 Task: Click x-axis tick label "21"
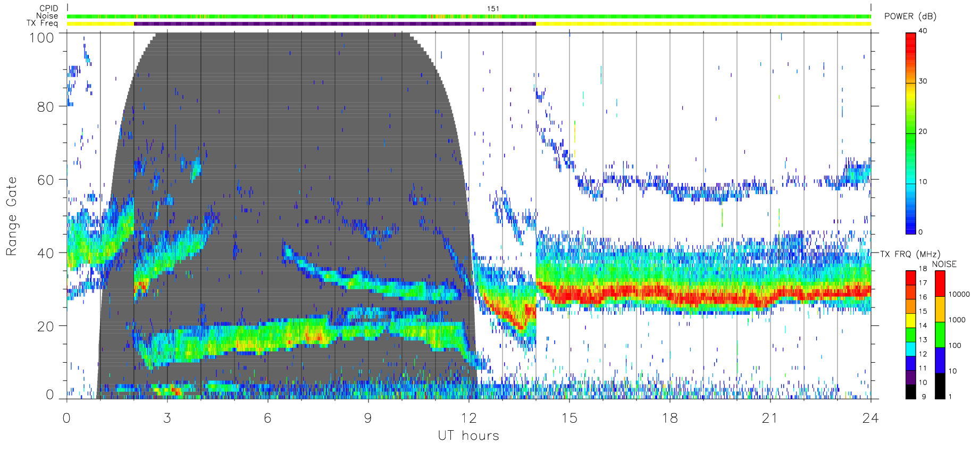tap(770, 418)
